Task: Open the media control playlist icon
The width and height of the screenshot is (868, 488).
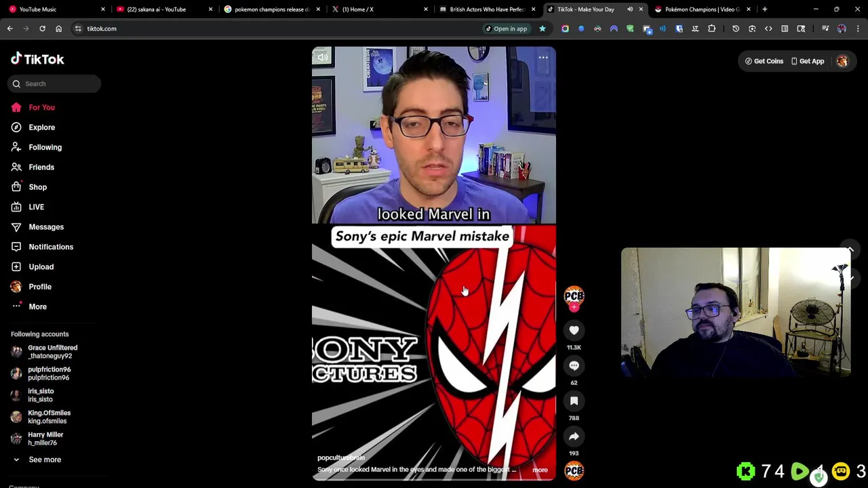Action: (x=825, y=28)
